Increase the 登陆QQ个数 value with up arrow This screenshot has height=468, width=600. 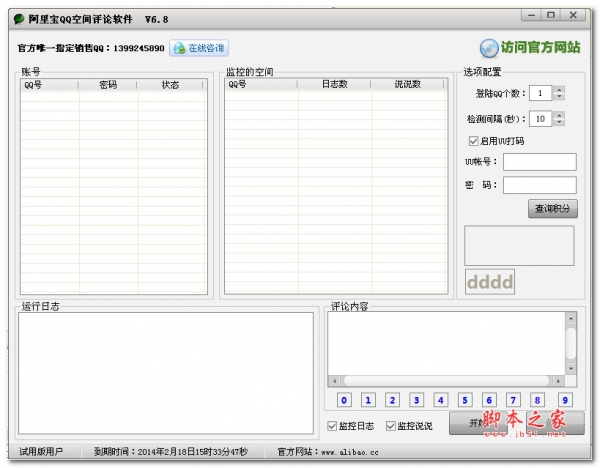559,90
